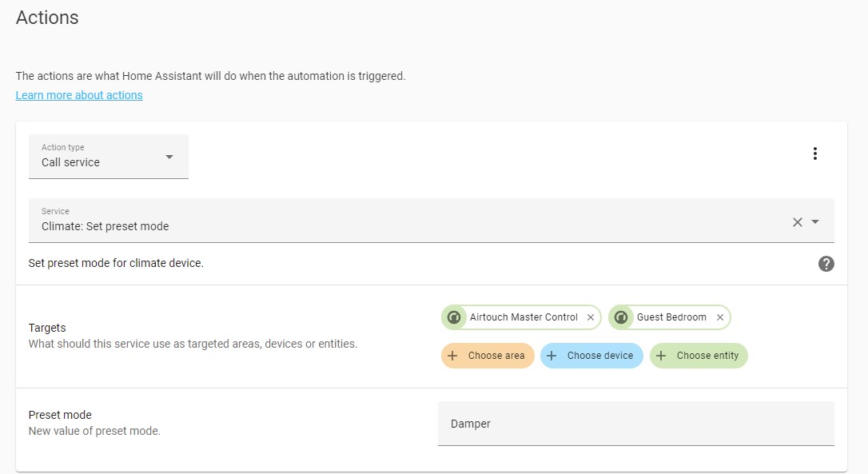Click the arrow beside Call service
Viewport: 868px width, 474px height.
(169, 157)
